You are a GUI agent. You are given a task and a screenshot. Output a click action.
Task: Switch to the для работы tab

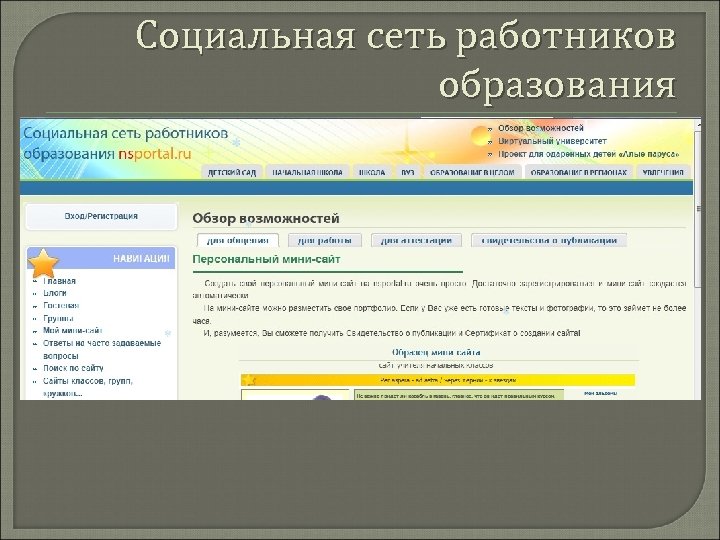pyautogui.click(x=325, y=240)
